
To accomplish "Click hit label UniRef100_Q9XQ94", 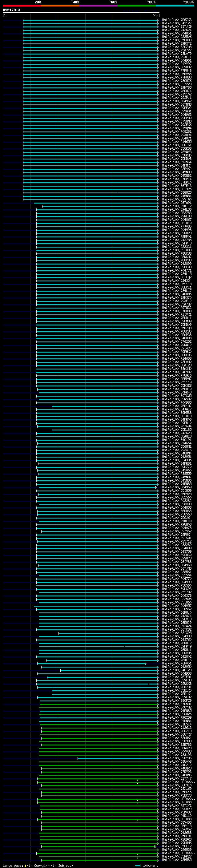I will point(177,135).
